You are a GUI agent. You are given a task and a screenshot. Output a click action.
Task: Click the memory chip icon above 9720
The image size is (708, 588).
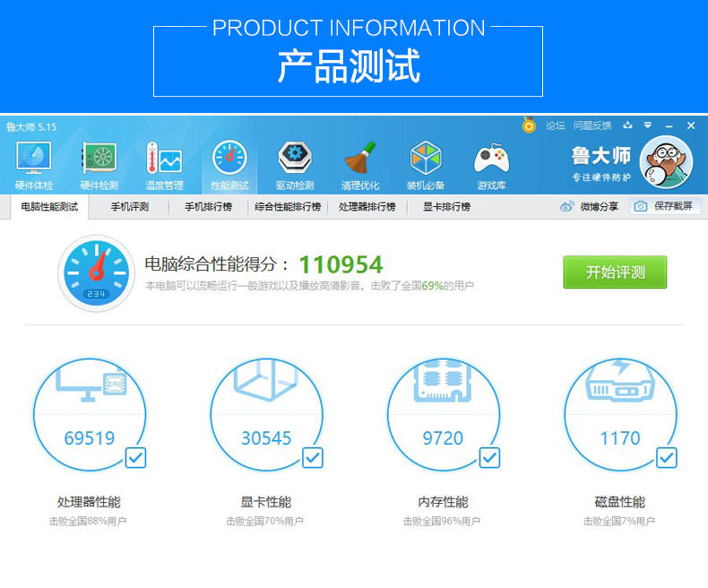tap(443, 381)
